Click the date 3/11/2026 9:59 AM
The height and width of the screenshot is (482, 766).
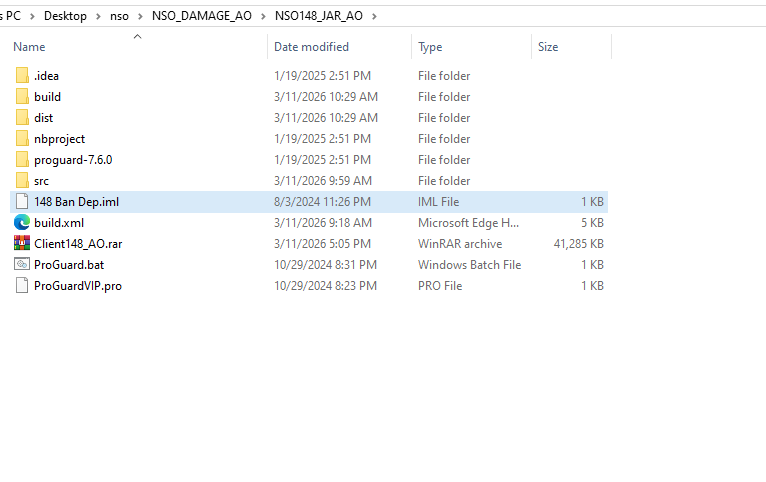[322, 181]
